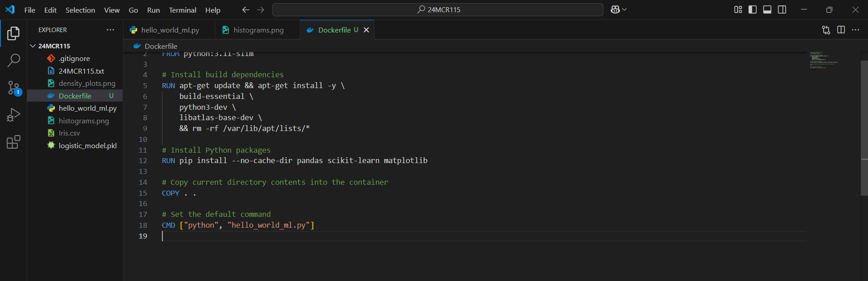The width and height of the screenshot is (868, 281).
Task: Go back with the left arrow
Action: point(246,9)
